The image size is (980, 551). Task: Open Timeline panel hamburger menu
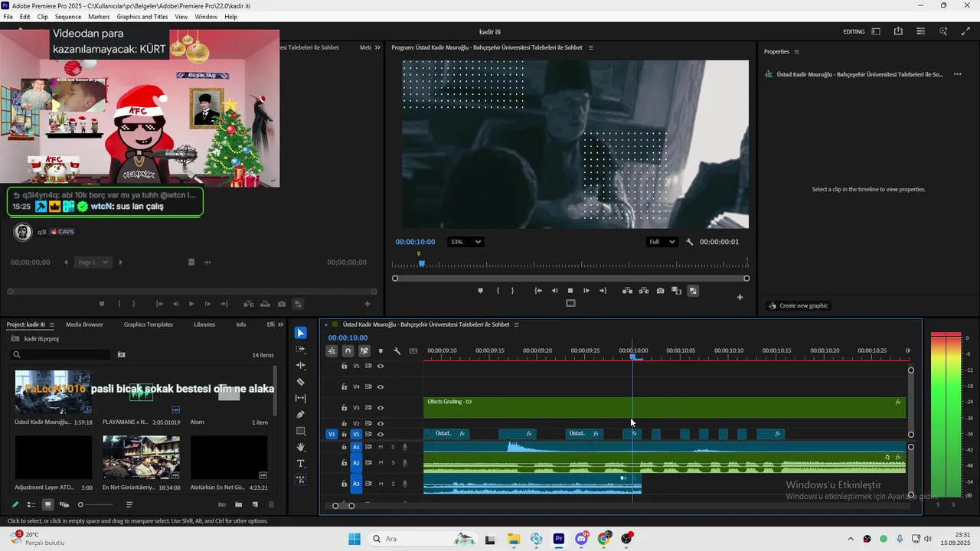click(518, 324)
